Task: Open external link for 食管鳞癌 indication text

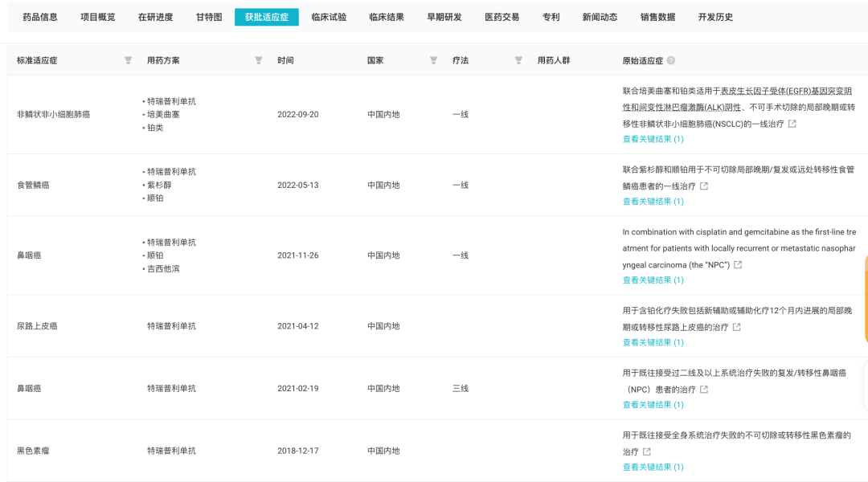Action: 704,186
